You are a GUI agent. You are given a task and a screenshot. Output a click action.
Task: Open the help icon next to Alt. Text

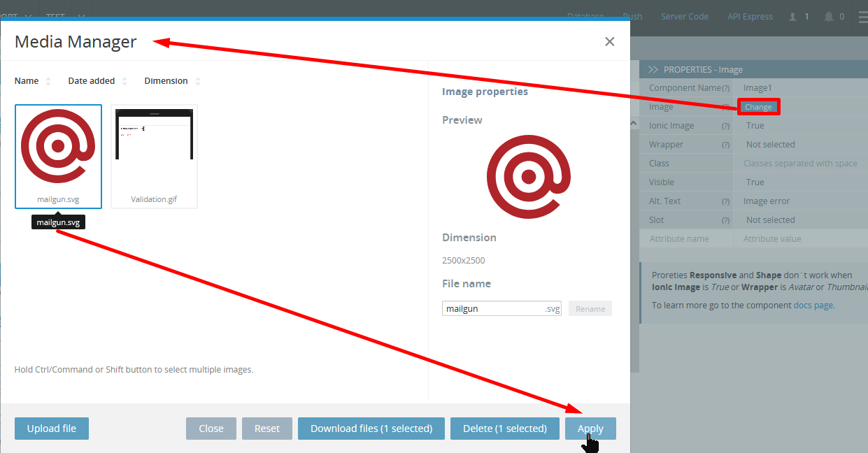coord(725,202)
